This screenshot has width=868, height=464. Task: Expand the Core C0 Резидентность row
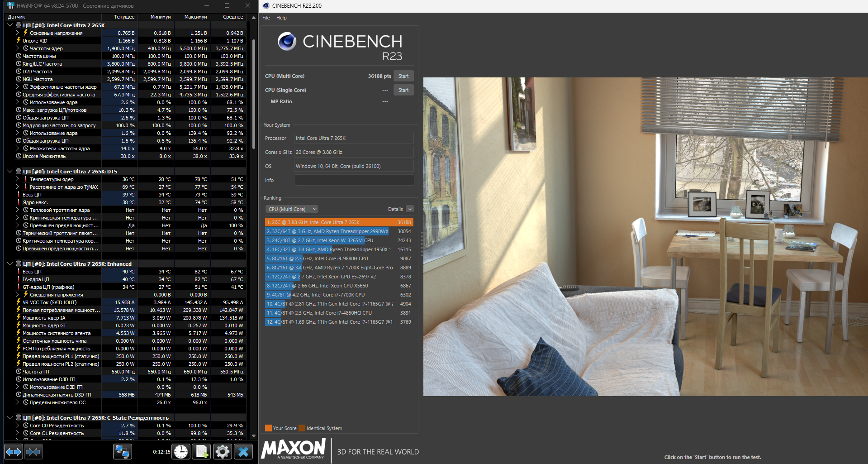coord(17,425)
